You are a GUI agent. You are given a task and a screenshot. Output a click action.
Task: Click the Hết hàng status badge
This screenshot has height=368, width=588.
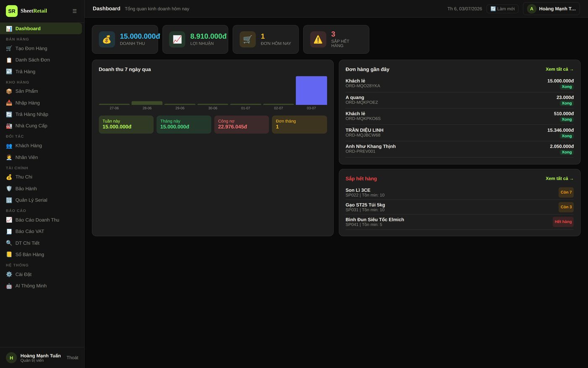click(x=563, y=222)
